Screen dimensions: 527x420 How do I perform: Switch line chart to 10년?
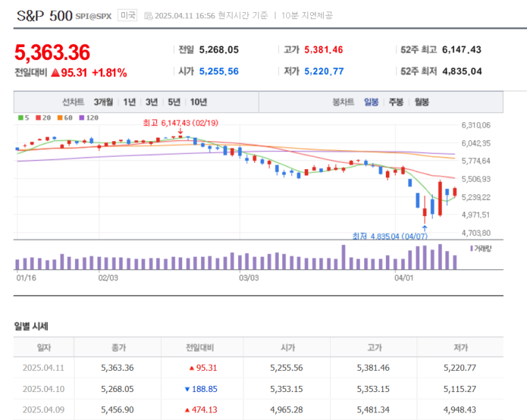point(198,102)
